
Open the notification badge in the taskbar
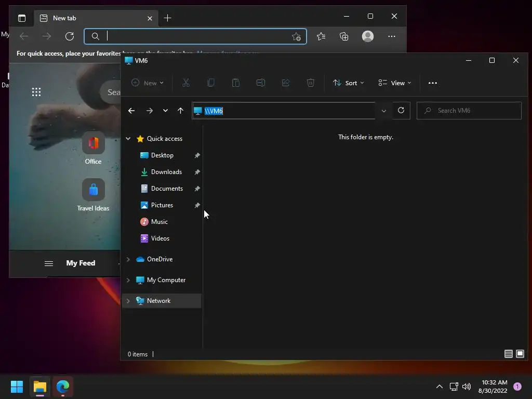coord(517,387)
